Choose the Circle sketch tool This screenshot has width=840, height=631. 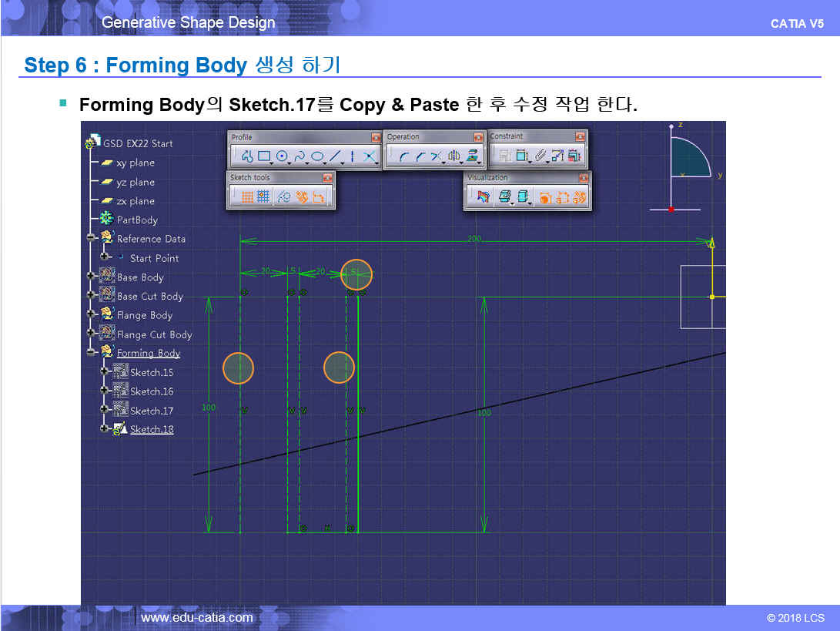click(x=282, y=156)
